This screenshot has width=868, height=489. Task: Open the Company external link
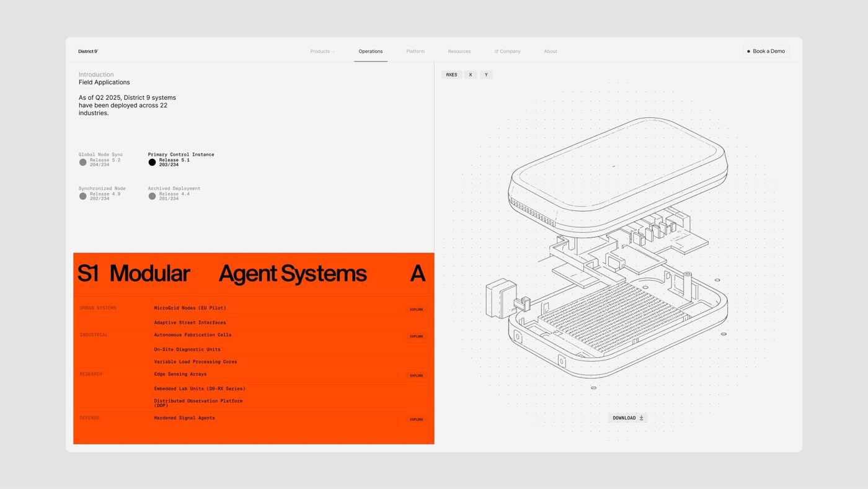pos(507,52)
